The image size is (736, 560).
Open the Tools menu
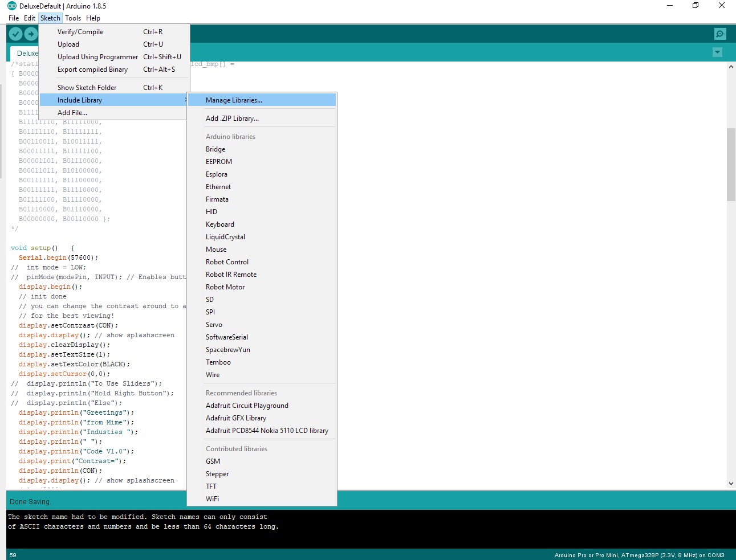coord(73,18)
